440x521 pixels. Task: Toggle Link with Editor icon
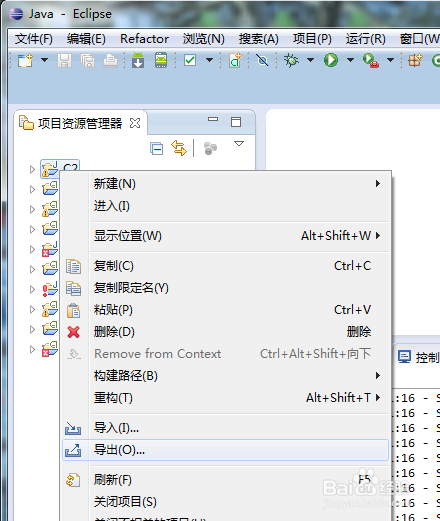[x=179, y=148]
